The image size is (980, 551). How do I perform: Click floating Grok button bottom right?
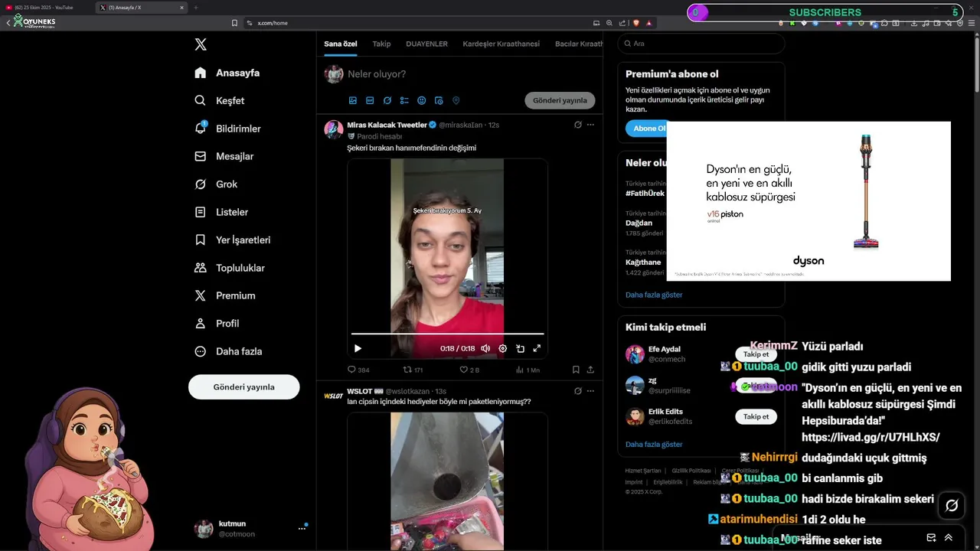tap(952, 505)
